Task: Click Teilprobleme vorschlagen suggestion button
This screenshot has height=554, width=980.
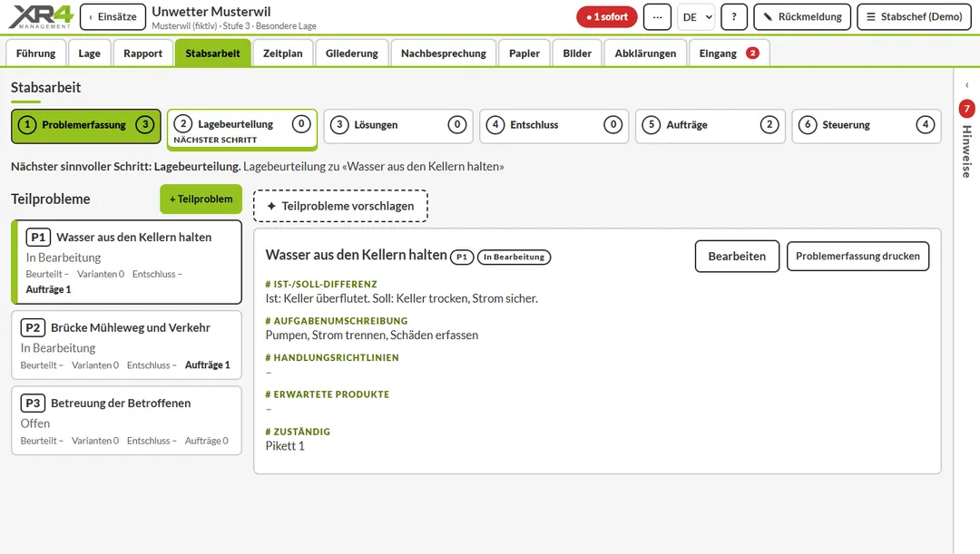Action: pos(340,206)
